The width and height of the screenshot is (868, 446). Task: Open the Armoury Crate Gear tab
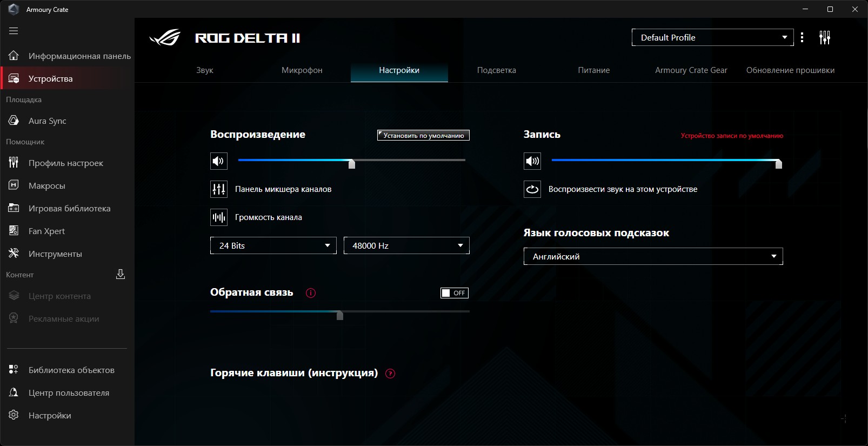click(x=691, y=70)
